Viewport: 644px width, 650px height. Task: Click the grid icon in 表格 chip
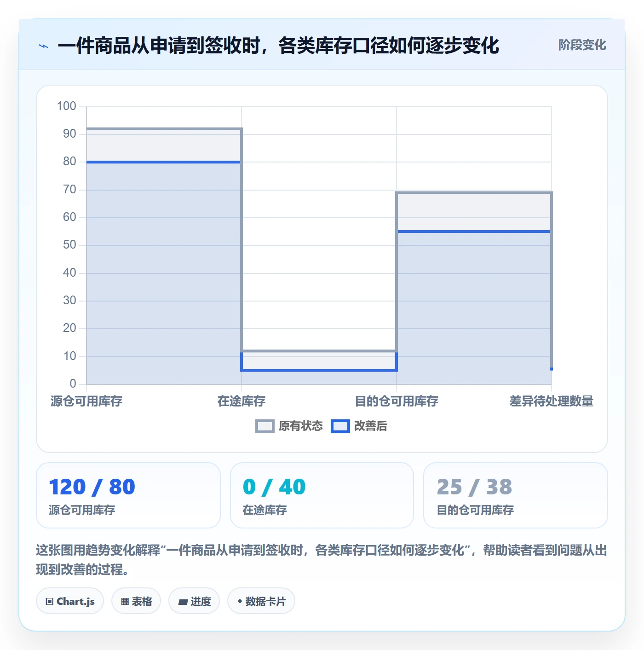[x=125, y=601]
